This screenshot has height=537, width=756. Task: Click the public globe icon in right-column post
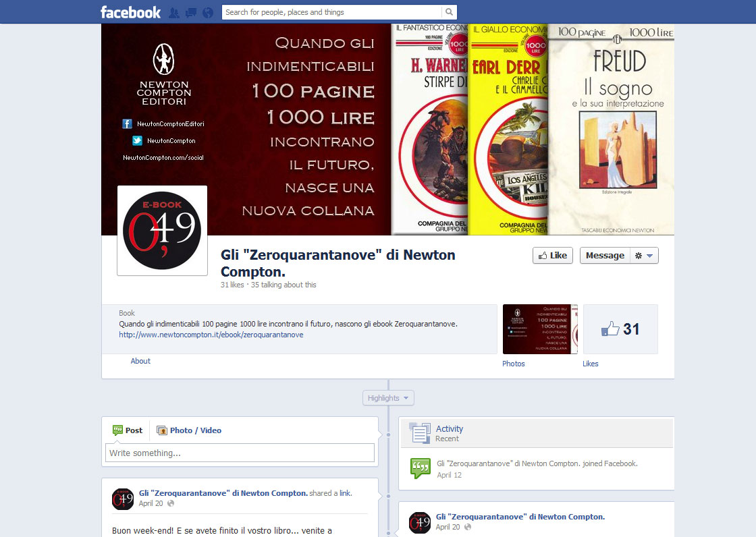(x=468, y=527)
